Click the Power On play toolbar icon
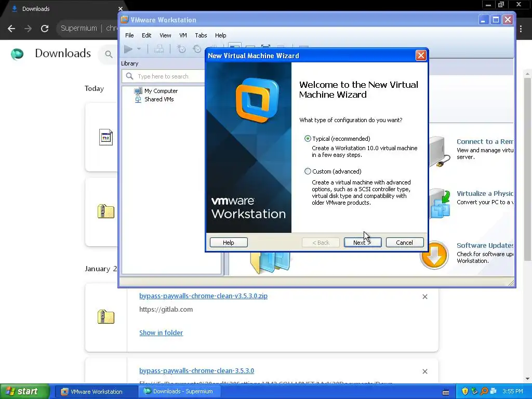Viewport: 532px width, 399px height. pos(128,49)
